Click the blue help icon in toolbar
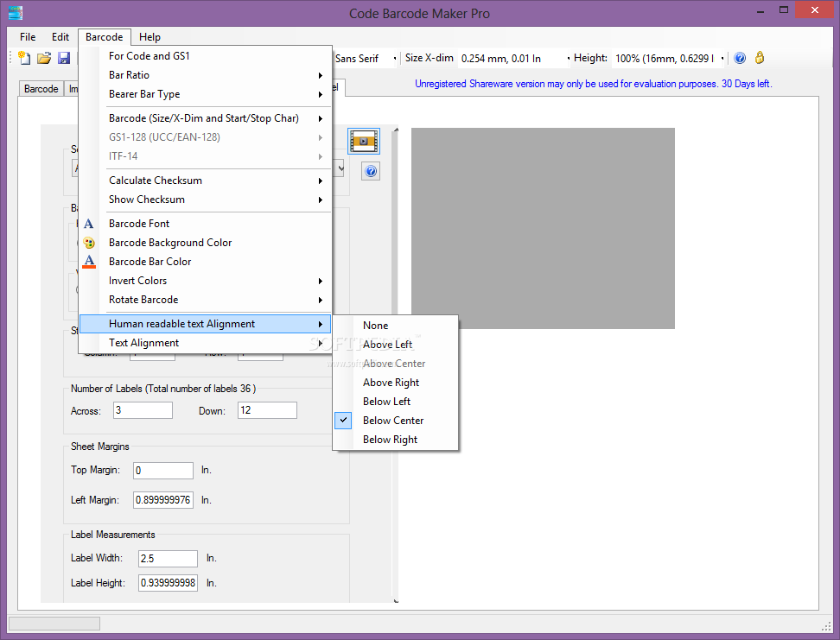The width and height of the screenshot is (840, 640). (740, 58)
